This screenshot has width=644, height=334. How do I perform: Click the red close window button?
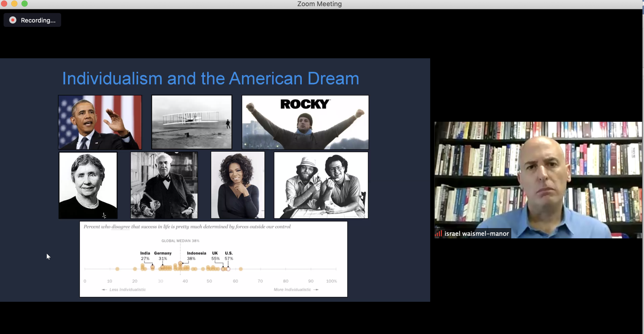coord(4,4)
